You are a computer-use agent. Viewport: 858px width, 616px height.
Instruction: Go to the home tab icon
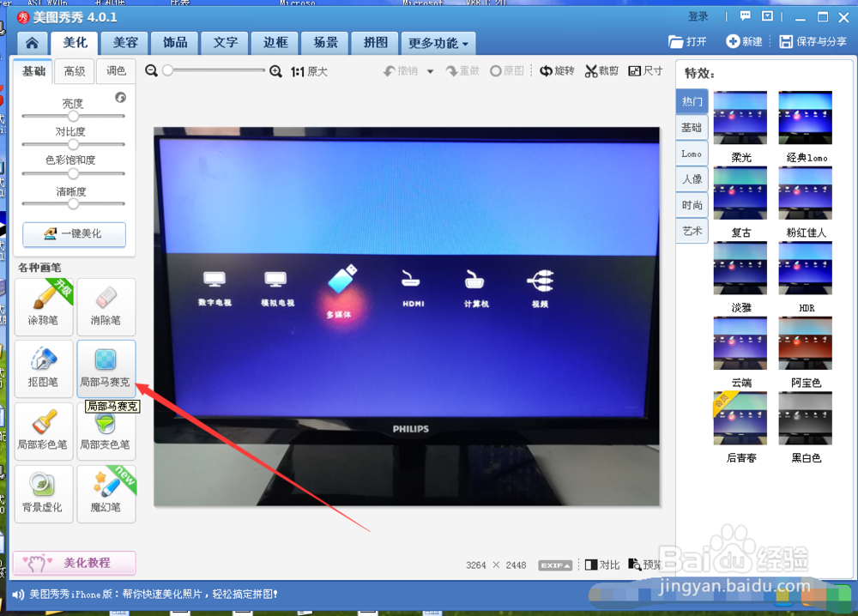[33, 43]
